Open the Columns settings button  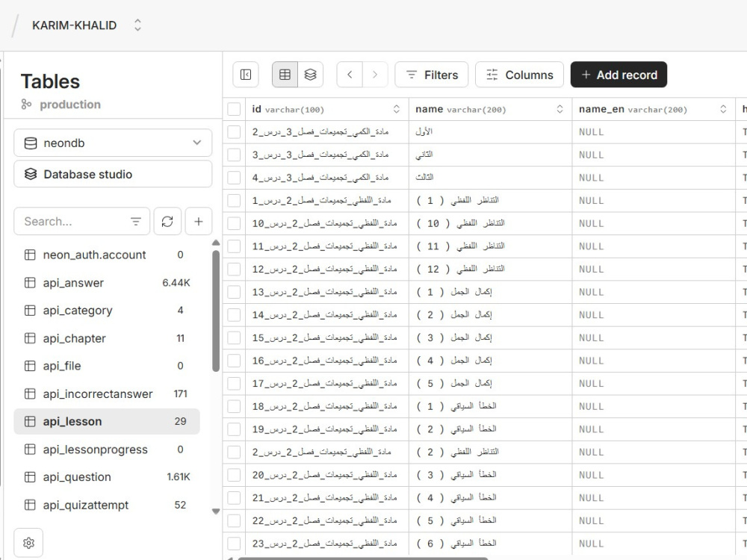519,75
